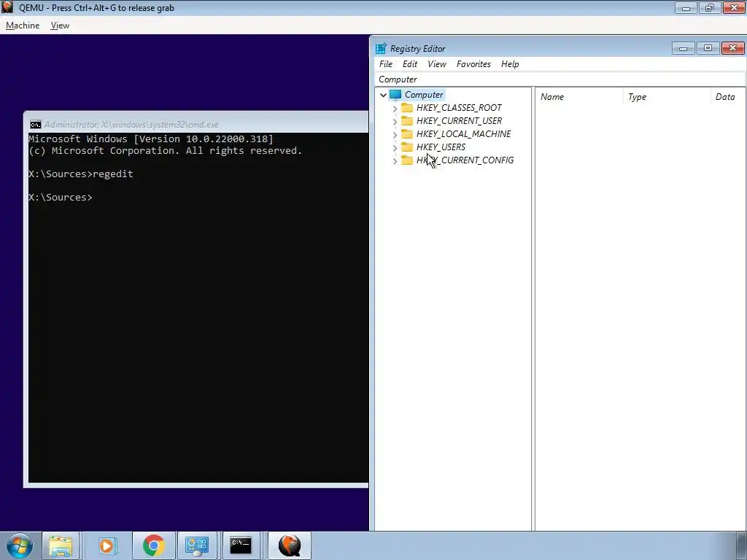Open Google Chrome from the taskbar
747x560 pixels.
click(x=153, y=545)
